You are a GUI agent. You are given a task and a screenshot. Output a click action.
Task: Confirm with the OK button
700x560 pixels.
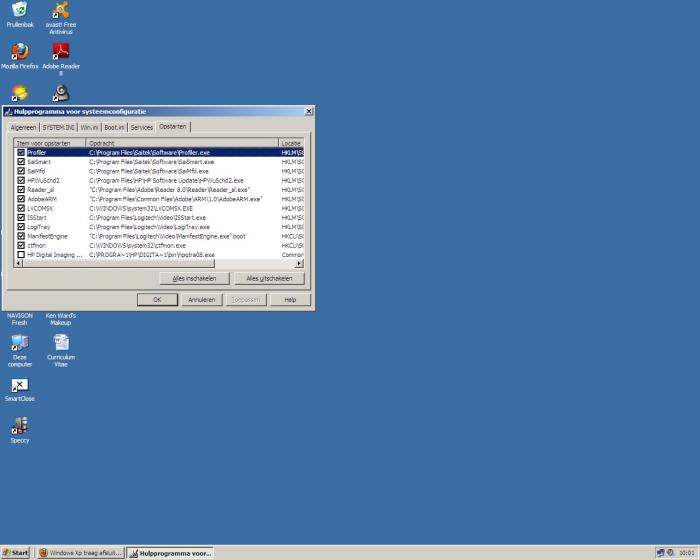157,300
